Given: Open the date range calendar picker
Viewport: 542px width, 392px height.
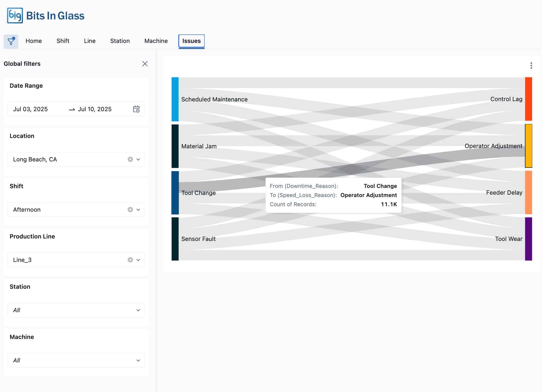Looking at the screenshot, I should click(x=136, y=109).
